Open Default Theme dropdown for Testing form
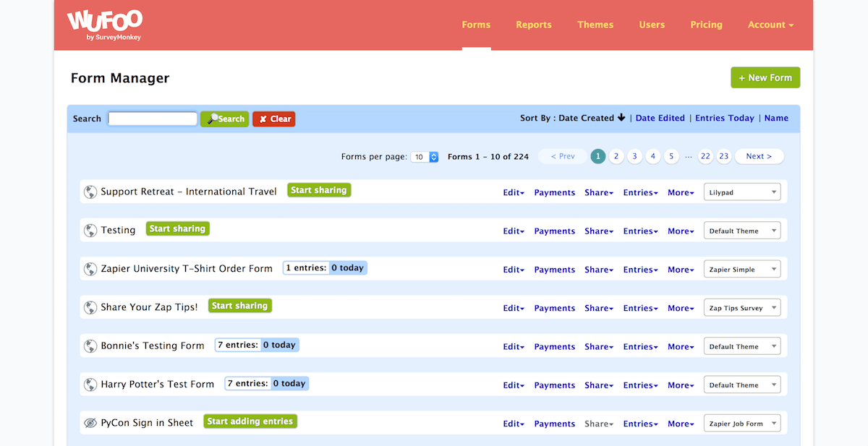The height and width of the screenshot is (446, 868). (x=743, y=231)
